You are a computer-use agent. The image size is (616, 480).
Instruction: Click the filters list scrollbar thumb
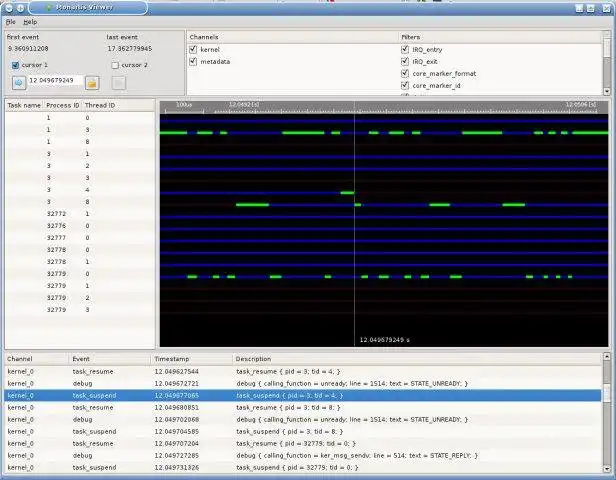click(x=607, y=47)
